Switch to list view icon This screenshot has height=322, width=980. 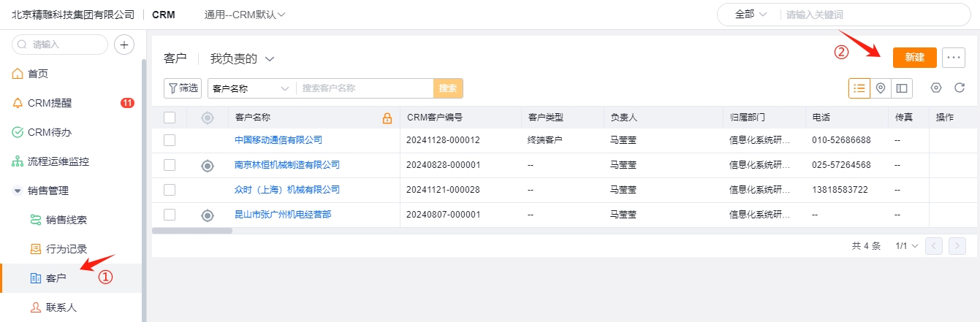(859, 88)
